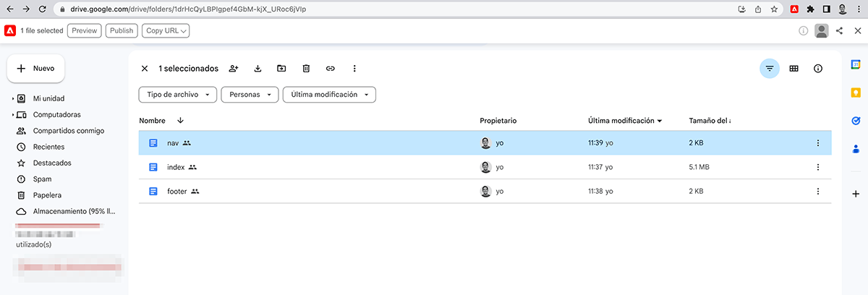Open more options for index row
The width and height of the screenshot is (868, 295).
[x=818, y=167]
